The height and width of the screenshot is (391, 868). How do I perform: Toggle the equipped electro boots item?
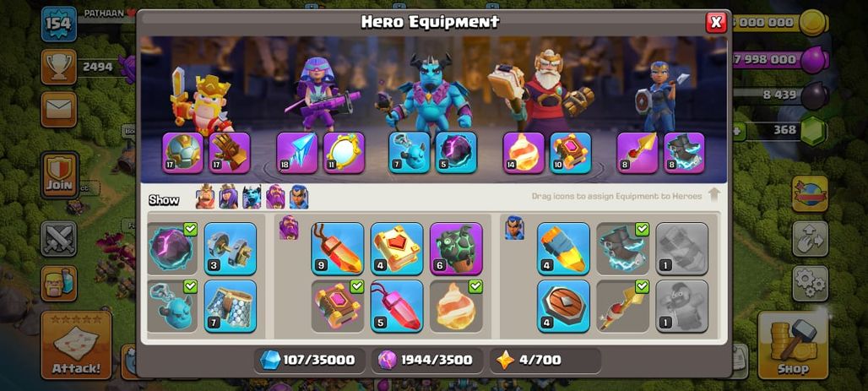pyautogui.click(x=623, y=248)
